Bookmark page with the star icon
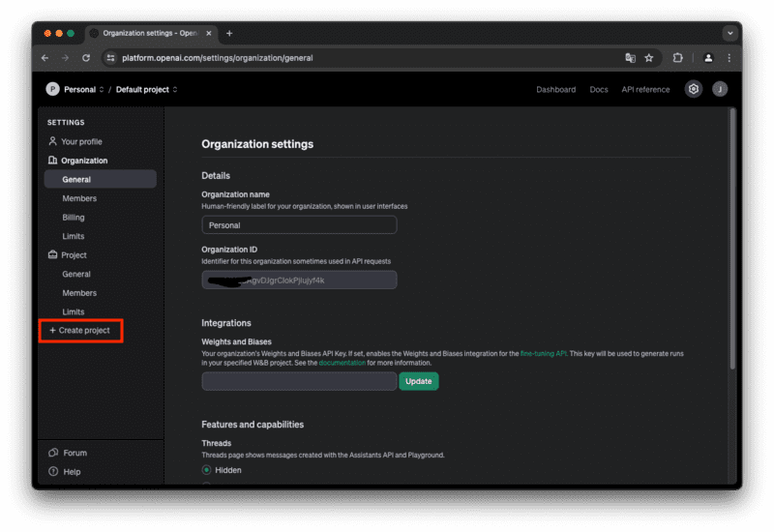Viewport: 774px width, 532px height. click(x=649, y=58)
